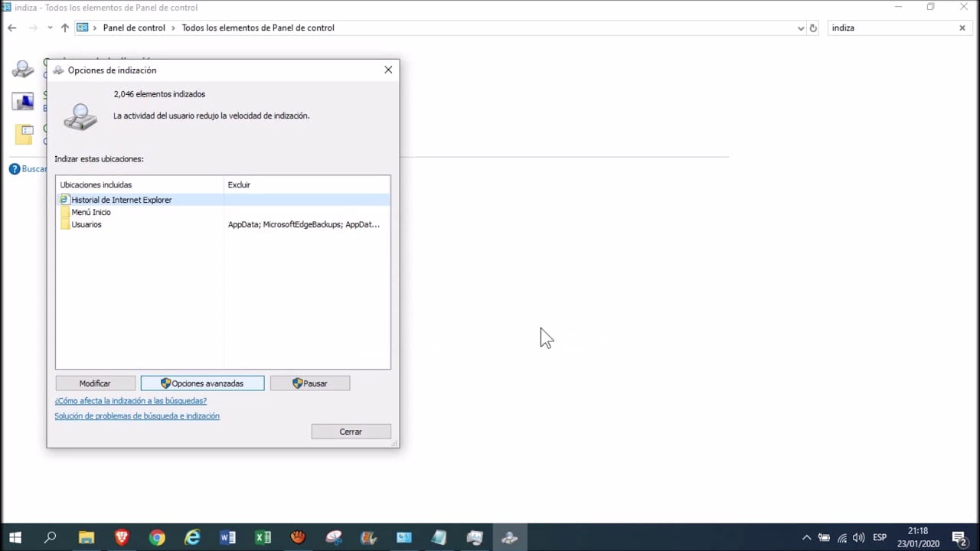Open Microsoft Word from taskbar

pos(227,537)
